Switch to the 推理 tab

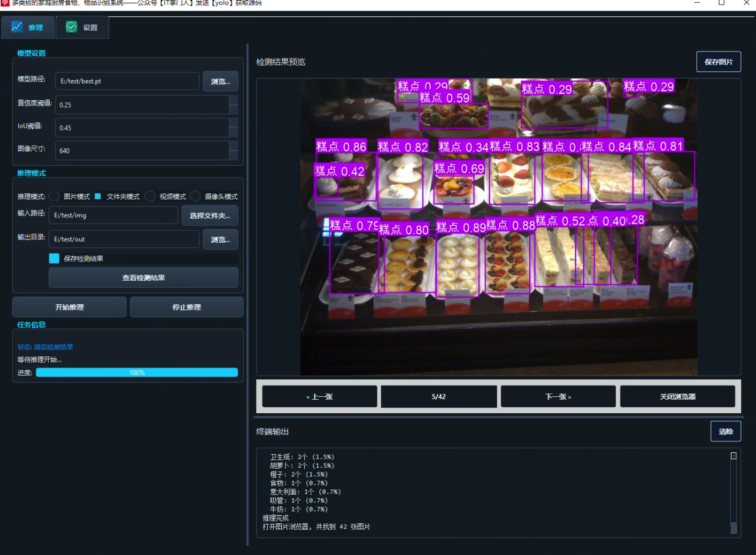coord(28,28)
